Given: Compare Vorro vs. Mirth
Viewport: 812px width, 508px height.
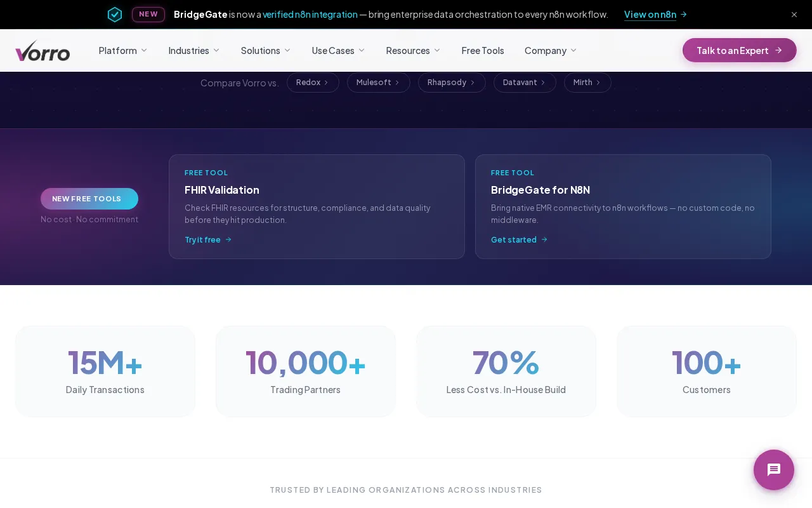Looking at the screenshot, I should pos(587,83).
